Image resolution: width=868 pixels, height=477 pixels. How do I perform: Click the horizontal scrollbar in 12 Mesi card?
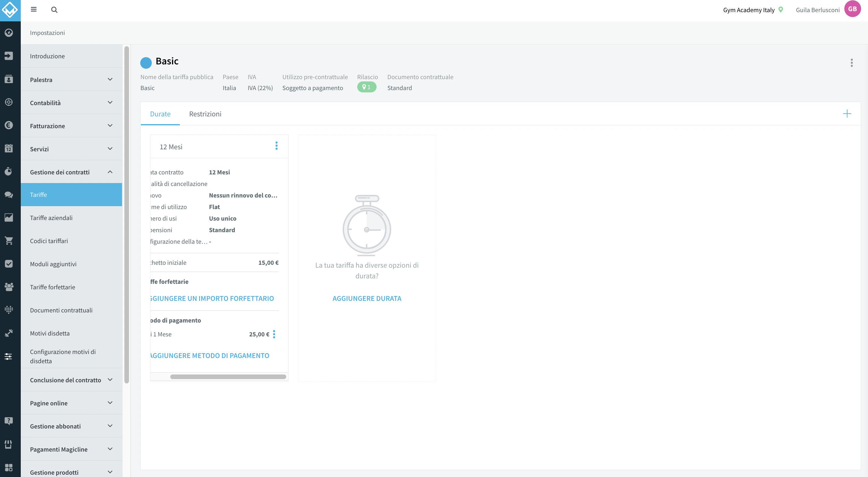[x=228, y=377]
